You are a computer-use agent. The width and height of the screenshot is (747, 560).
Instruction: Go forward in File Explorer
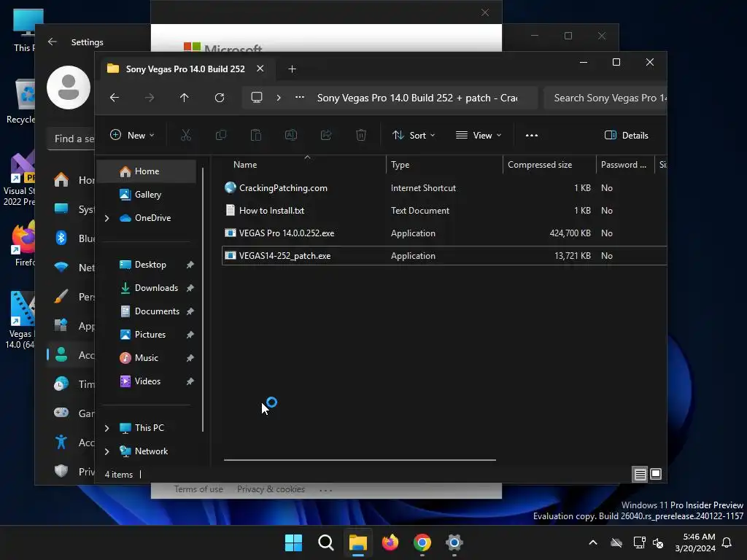pos(150,98)
